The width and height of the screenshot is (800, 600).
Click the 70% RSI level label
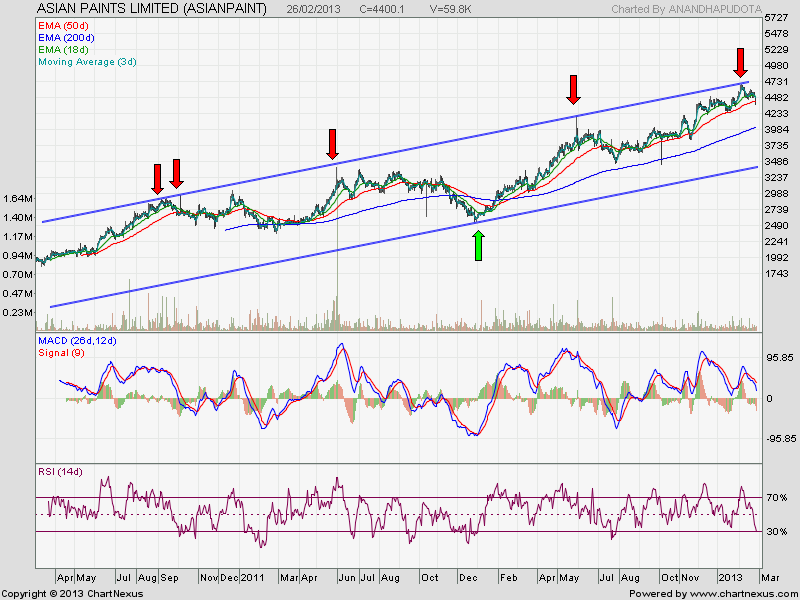pyautogui.click(x=777, y=498)
